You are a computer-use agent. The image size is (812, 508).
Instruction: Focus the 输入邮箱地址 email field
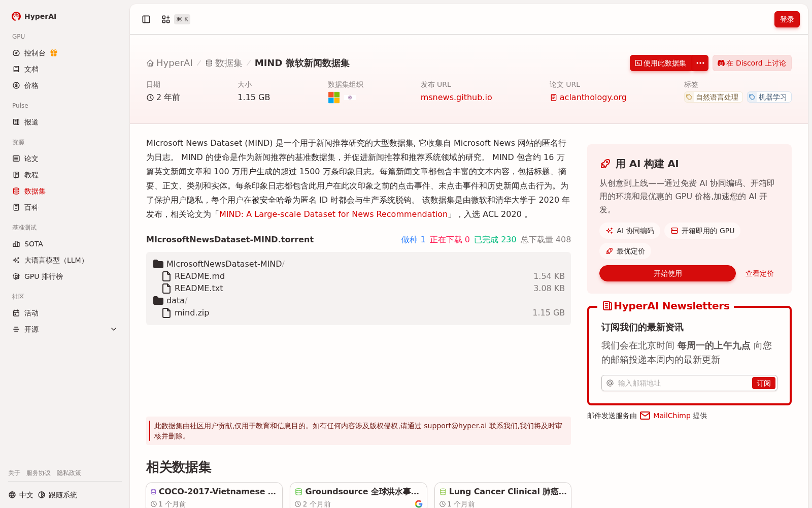pos(683,383)
